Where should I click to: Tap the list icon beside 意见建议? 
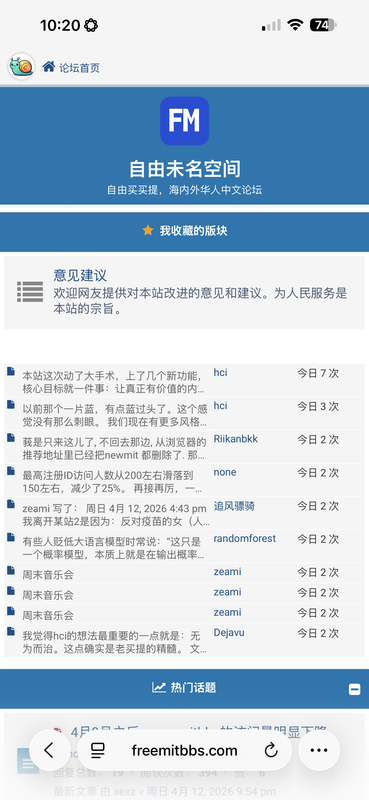click(x=30, y=292)
